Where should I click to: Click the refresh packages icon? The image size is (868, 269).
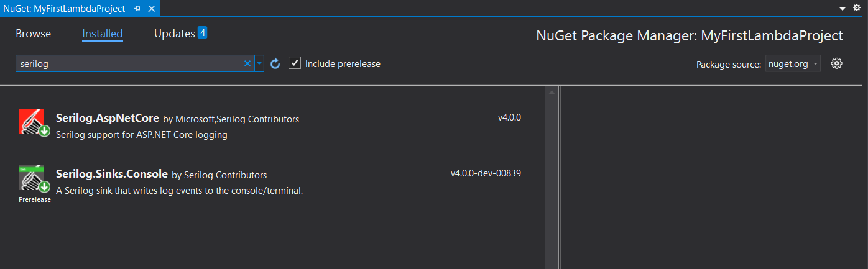275,63
